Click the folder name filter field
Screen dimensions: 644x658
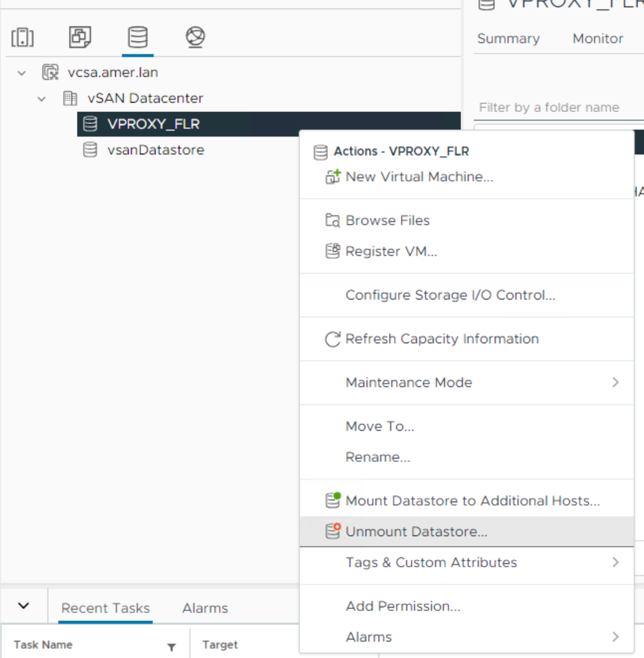tap(547, 107)
